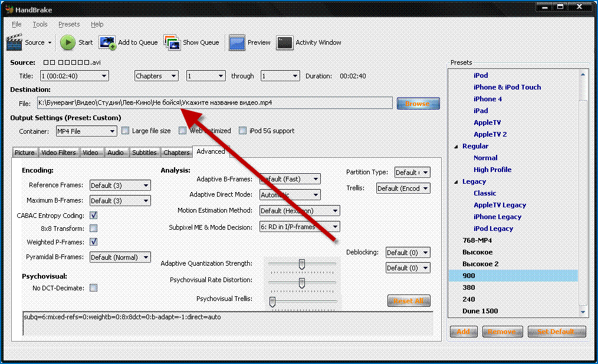The image size is (598, 364).
Task: Collapse the Regular presets group
Action: coord(456,147)
